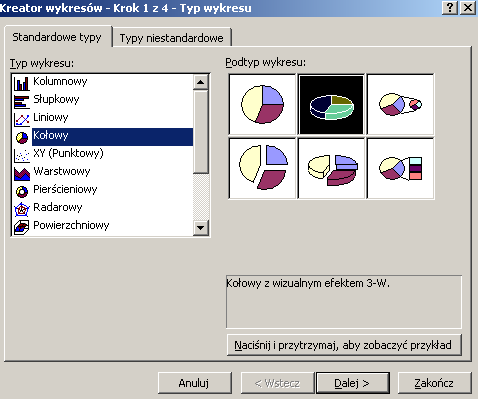Select the XY (Punktowy) list entry text
Viewport: 478px width, 399px height.
68,153
